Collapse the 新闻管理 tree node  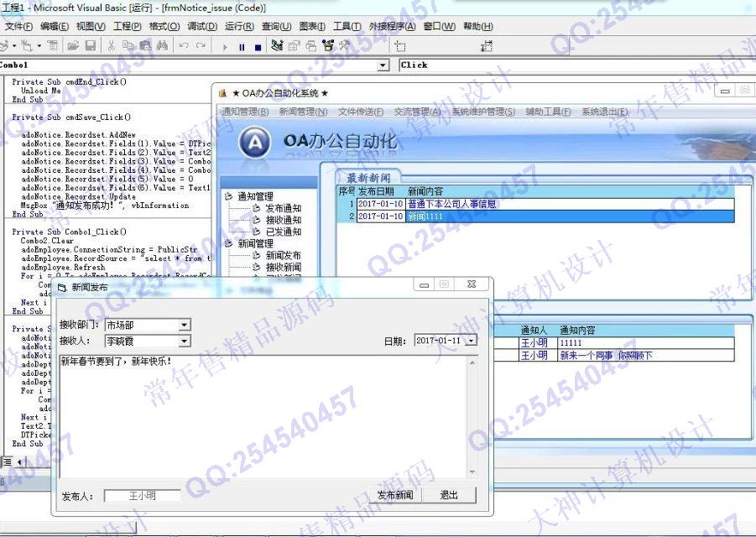coord(228,243)
